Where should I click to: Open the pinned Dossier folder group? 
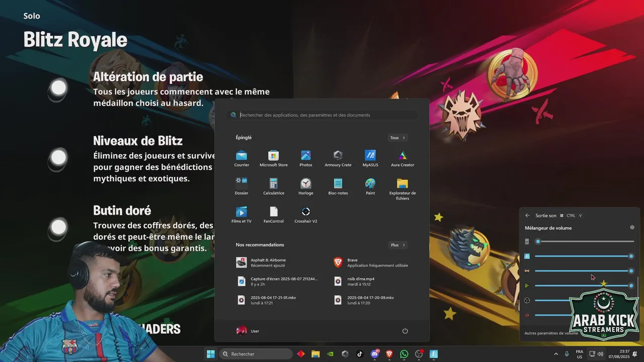click(242, 187)
